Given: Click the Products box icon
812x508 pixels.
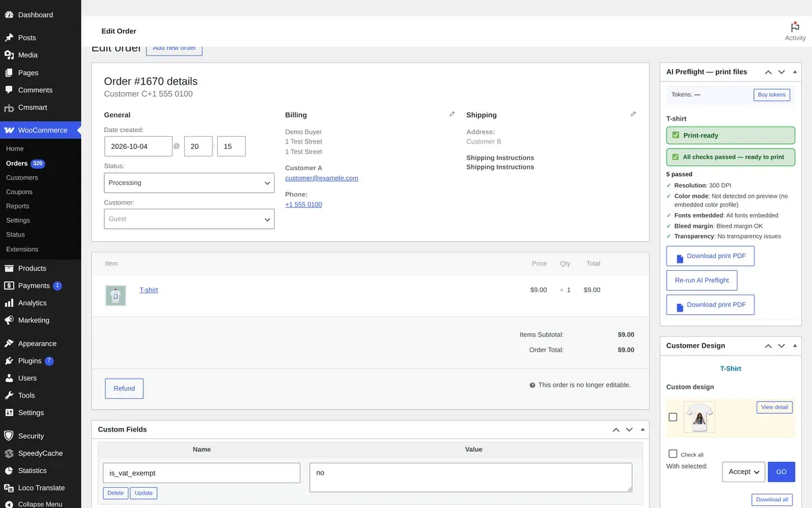Looking at the screenshot, I should 9,268.
